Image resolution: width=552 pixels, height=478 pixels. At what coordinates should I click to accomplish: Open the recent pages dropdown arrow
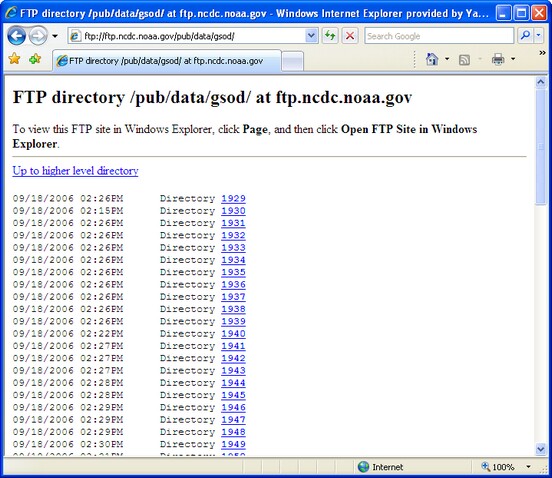(55, 36)
